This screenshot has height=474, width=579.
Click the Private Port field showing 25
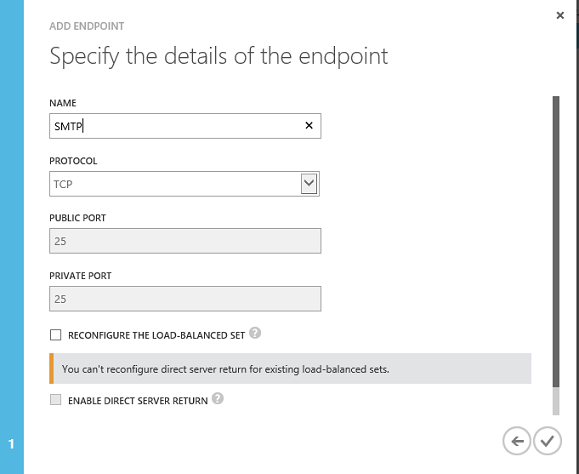185,299
